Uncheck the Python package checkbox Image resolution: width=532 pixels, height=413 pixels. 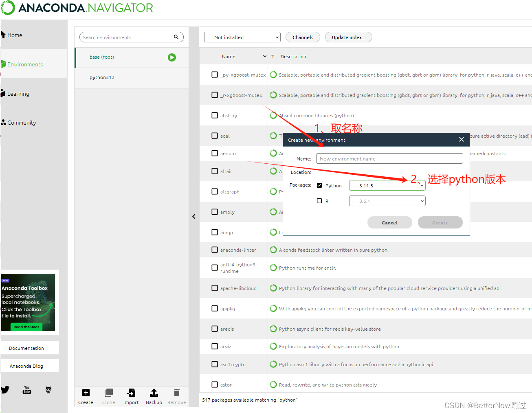319,185
